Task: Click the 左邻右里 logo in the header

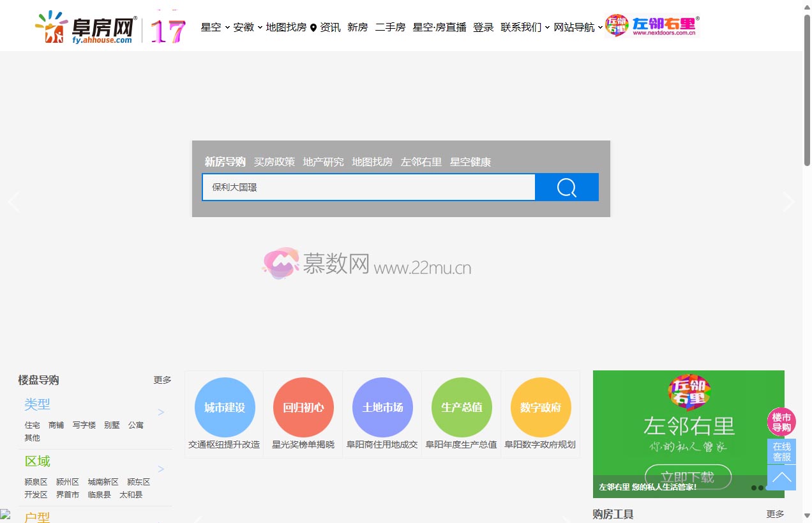Action: click(651, 27)
